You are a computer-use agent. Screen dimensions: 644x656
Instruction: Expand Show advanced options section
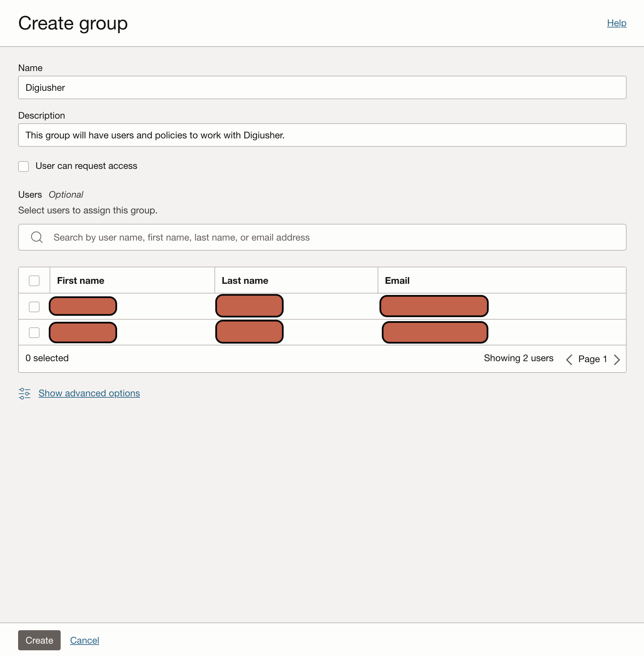click(89, 393)
